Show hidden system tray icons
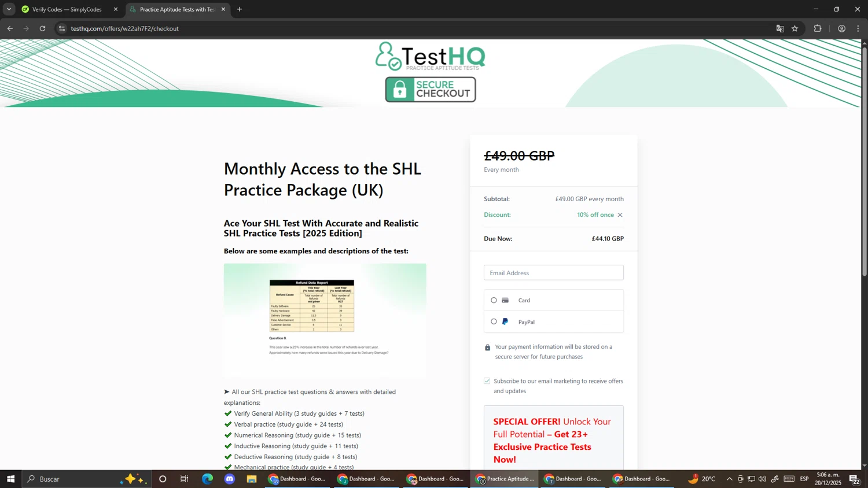Screen dimensions: 868x488 click(729, 479)
